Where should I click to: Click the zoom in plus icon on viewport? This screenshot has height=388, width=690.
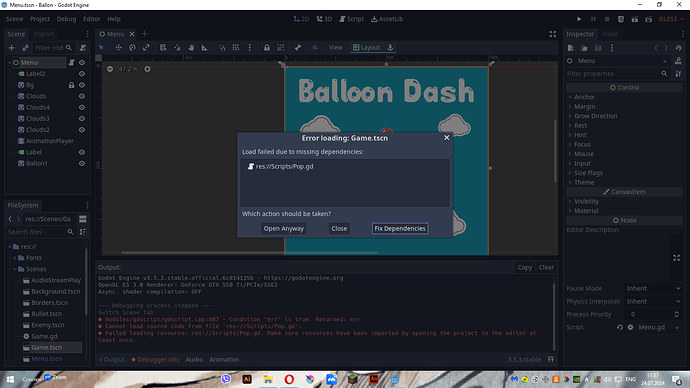147,69
